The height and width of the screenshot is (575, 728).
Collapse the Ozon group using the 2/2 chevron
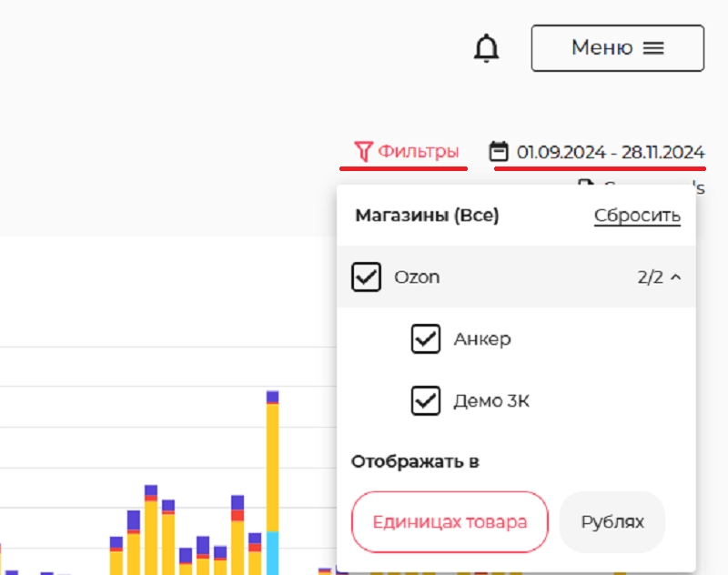click(x=674, y=277)
